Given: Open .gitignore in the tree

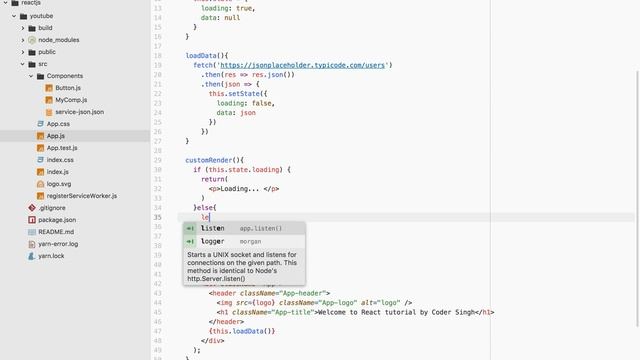Looking at the screenshot, I should pyautogui.click(x=52, y=208).
